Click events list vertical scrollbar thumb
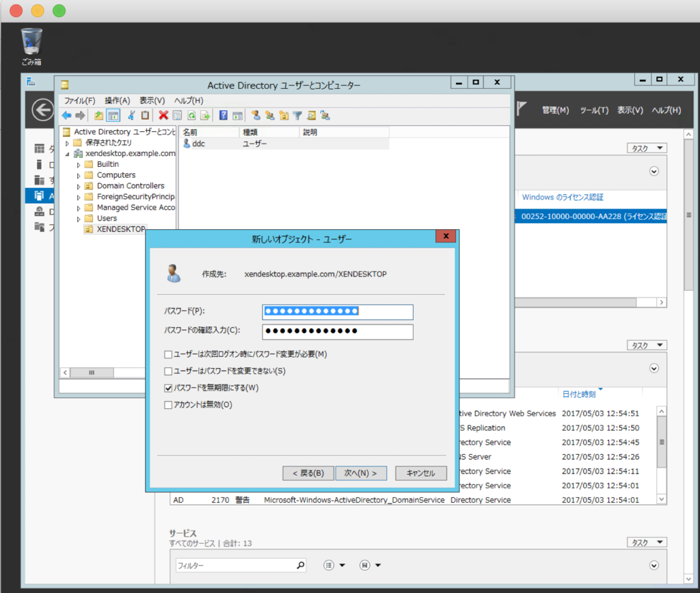Viewport: 700px width, 593px height. tap(662, 442)
